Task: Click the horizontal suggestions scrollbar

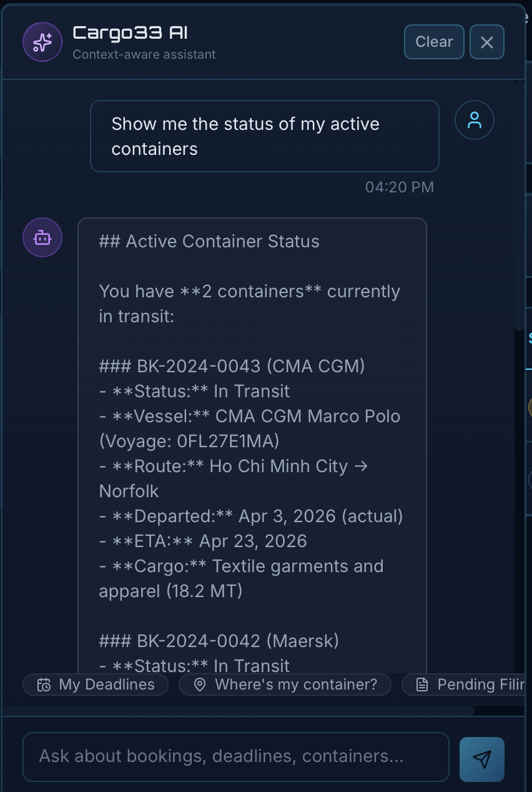Action: click(x=237, y=710)
